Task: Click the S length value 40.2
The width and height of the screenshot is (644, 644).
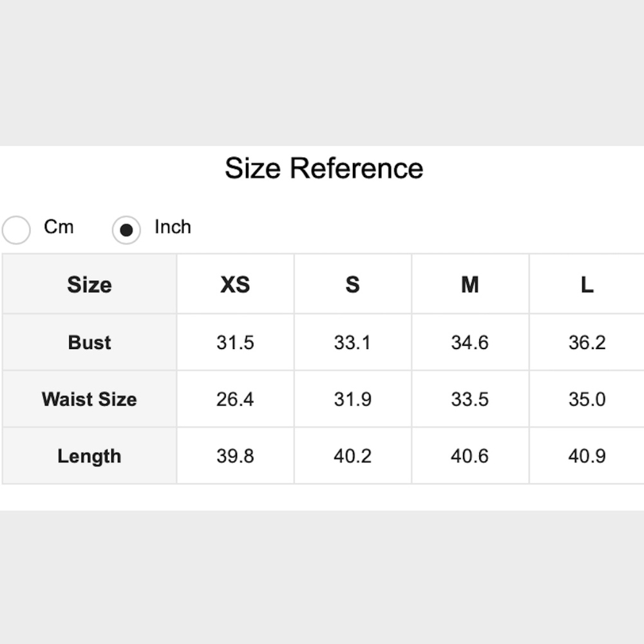Action: [x=352, y=456]
